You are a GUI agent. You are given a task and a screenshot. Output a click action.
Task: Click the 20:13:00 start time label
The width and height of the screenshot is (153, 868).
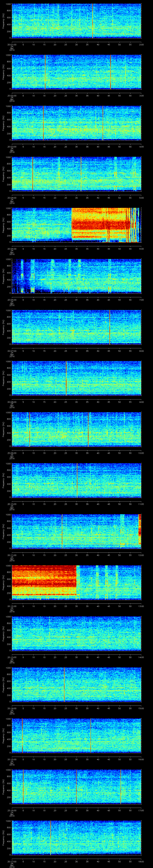12,657
